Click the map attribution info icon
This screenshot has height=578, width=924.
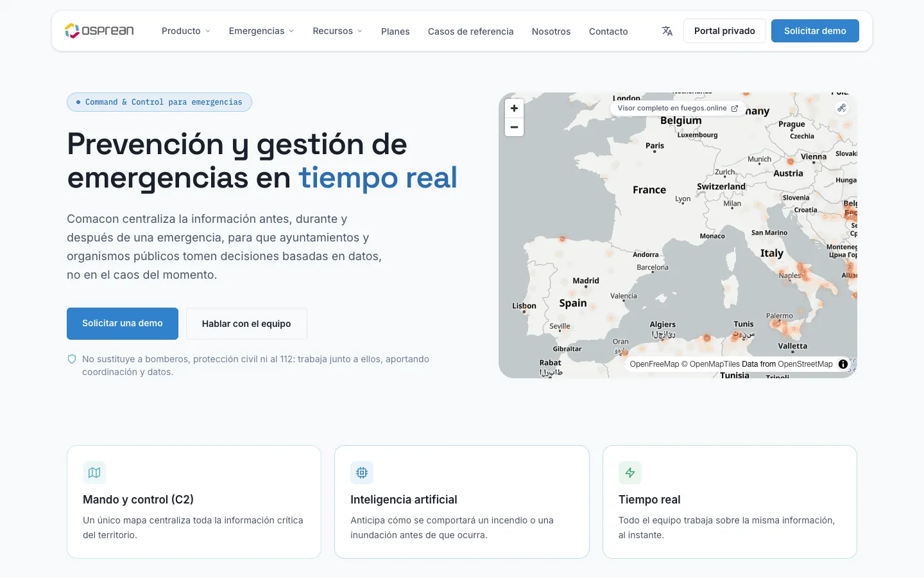(843, 364)
